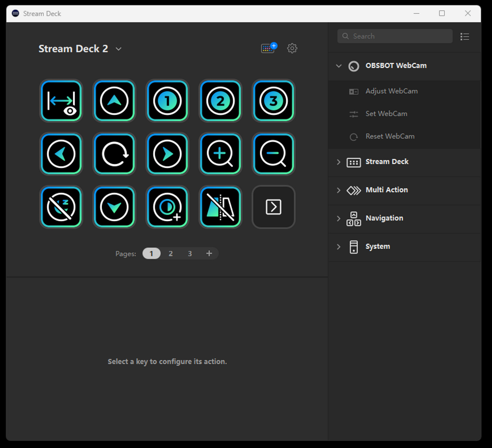Screen dimensions: 492x448
Task: Add a new page
Action: point(209,253)
